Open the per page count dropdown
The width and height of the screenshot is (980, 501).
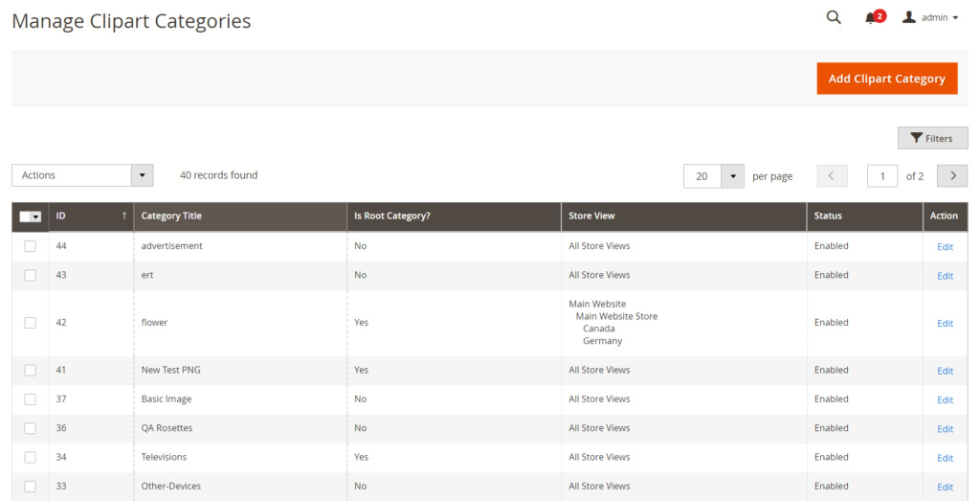732,176
